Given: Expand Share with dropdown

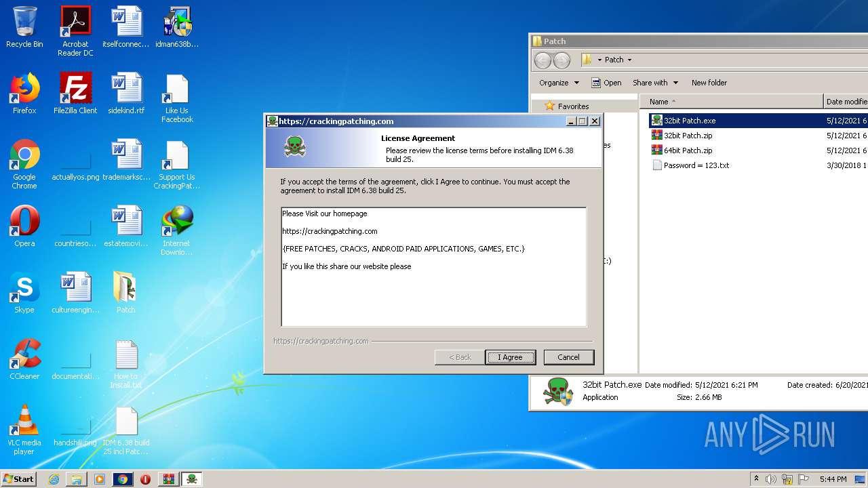Looking at the screenshot, I should pyautogui.click(x=655, y=83).
